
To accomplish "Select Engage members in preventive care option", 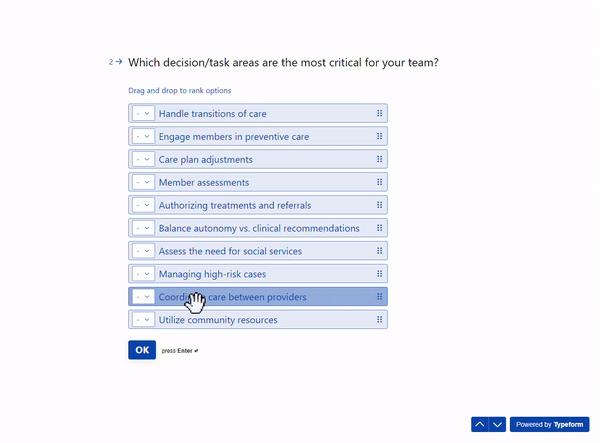I will point(258,136).
